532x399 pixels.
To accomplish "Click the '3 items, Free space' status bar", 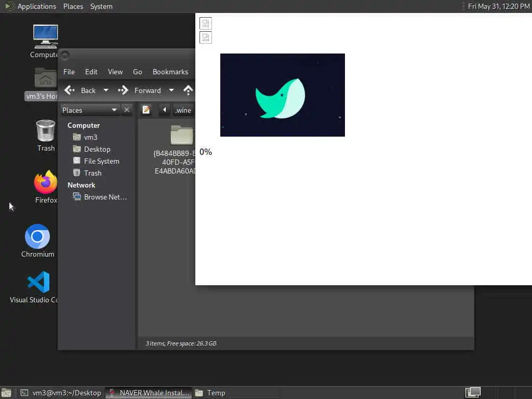I will 181,343.
